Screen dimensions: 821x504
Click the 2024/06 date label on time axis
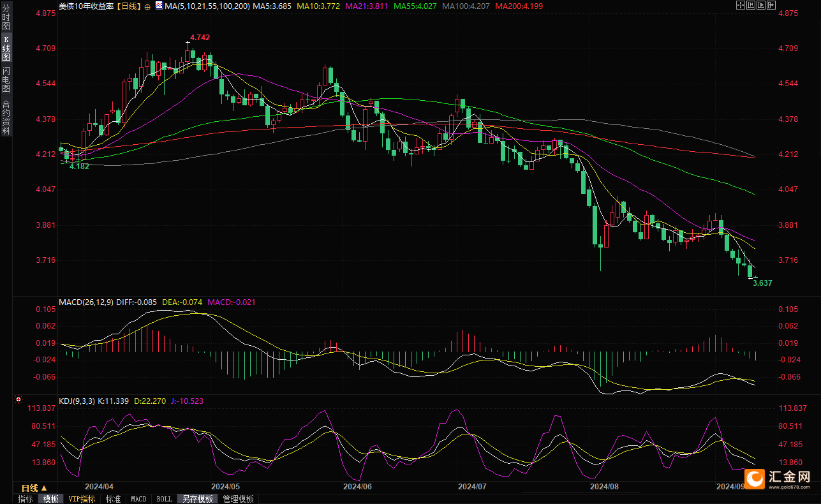[357, 485]
